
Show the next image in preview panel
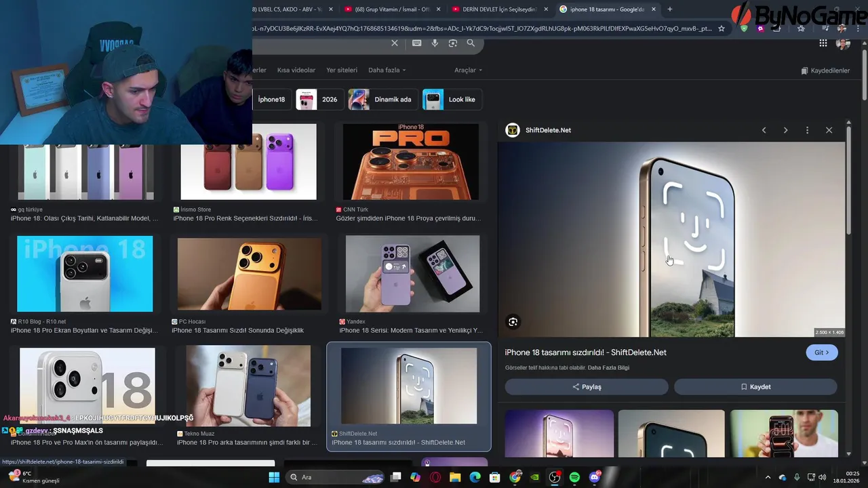(x=785, y=130)
